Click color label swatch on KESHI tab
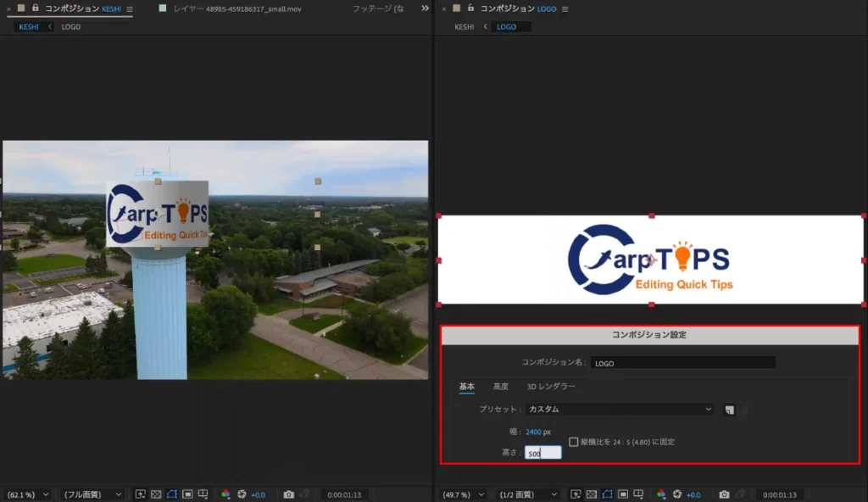868x502 pixels. tap(21, 8)
